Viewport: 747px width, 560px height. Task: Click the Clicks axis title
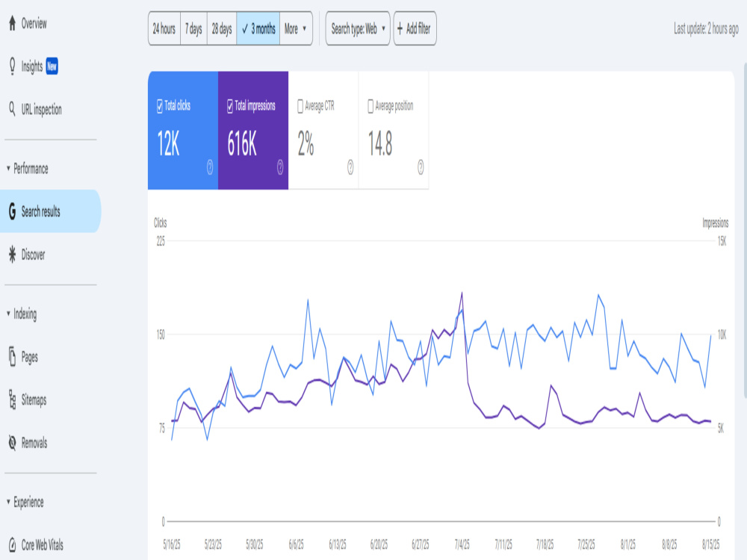click(161, 223)
